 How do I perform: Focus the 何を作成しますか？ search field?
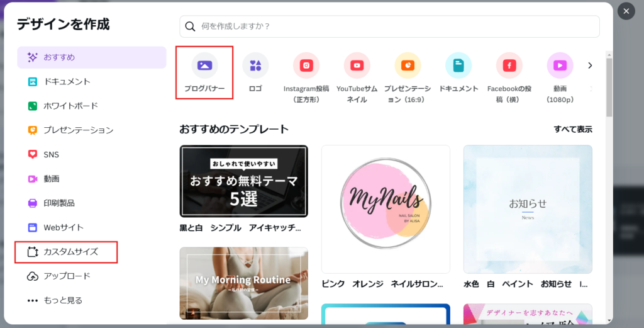tap(389, 26)
